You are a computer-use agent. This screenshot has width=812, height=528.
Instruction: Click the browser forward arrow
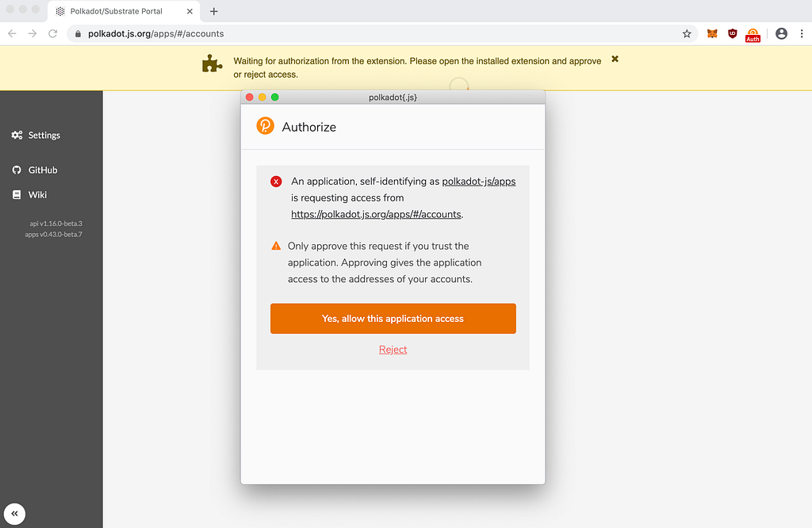tap(32, 33)
